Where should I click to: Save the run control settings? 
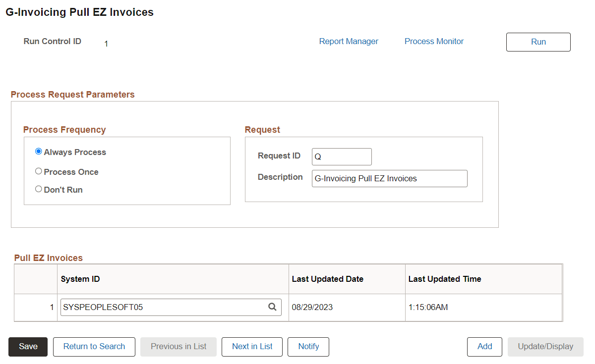click(x=27, y=347)
